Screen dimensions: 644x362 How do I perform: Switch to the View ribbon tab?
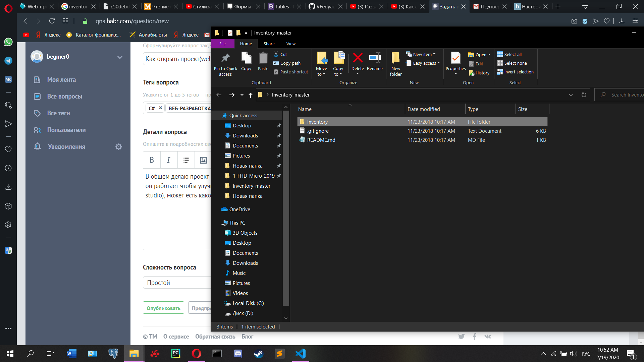coord(291,44)
